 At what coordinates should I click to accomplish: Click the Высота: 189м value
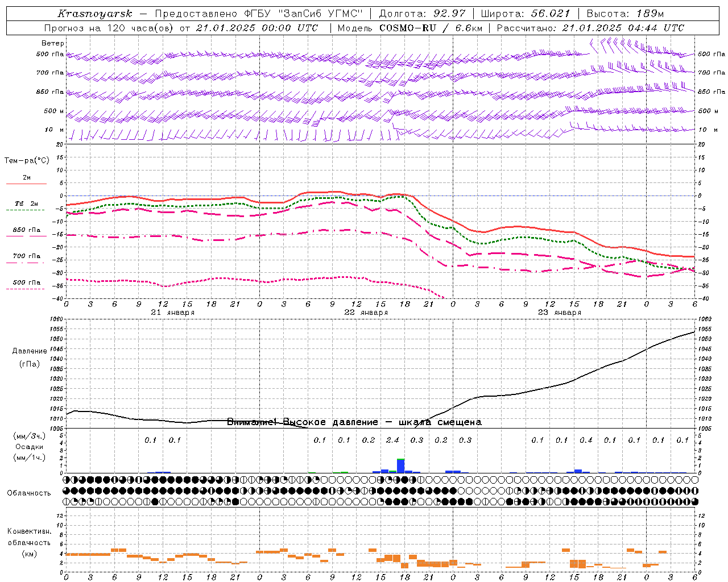(x=624, y=14)
